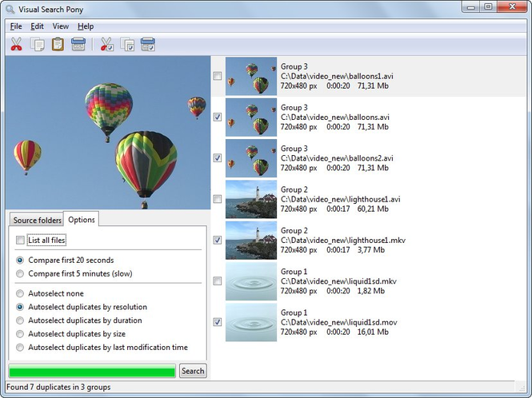
Task: Click the red scissors Cut icon
Action: 16,45
